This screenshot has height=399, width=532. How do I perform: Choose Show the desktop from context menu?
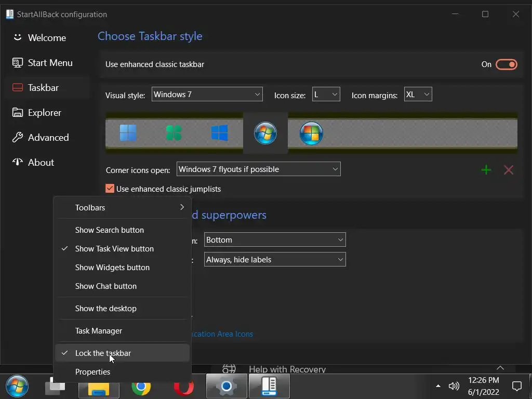point(123,309)
